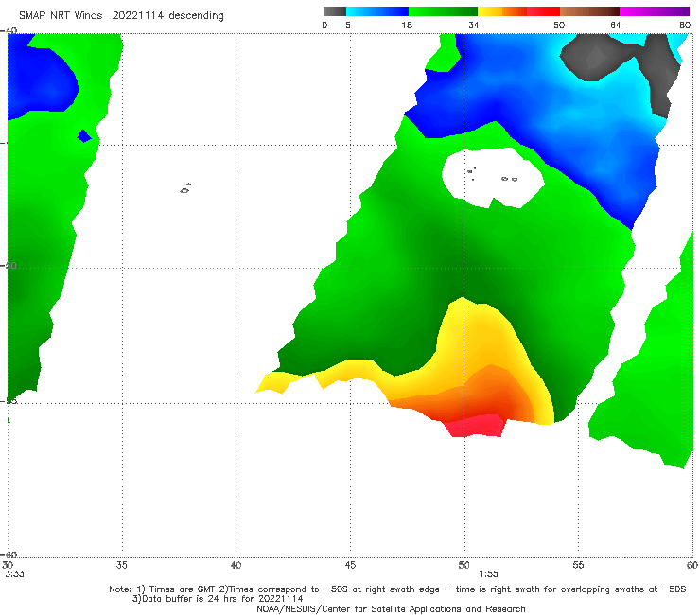Click the white island gap in the green swath
Viewport: 700px width, 615px height.
pyautogui.click(x=493, y=178)
